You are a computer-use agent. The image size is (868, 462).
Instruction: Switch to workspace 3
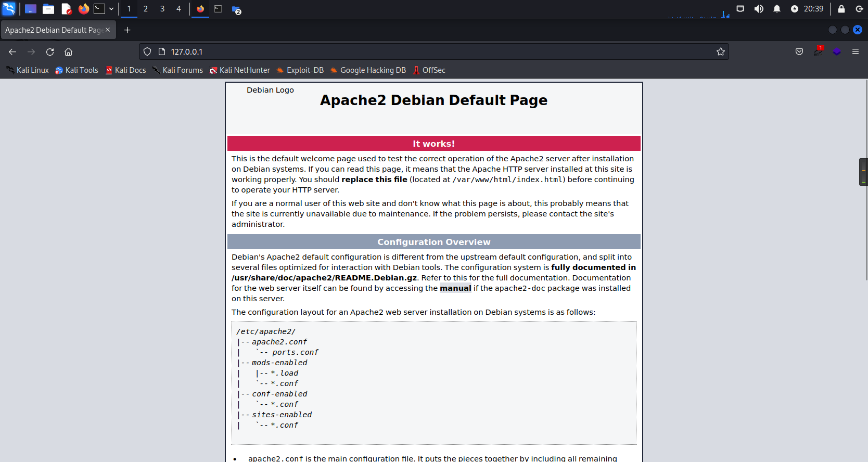(x=162, y=9)
